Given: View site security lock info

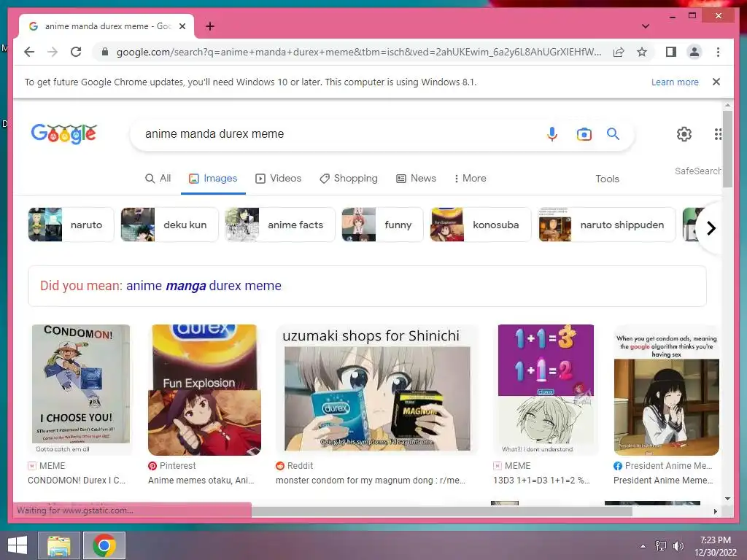Looking at the screenshot, I should 105,52.
